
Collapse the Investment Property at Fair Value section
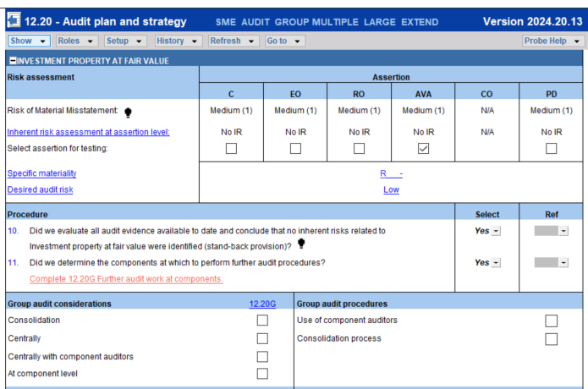tap(13, 61)
